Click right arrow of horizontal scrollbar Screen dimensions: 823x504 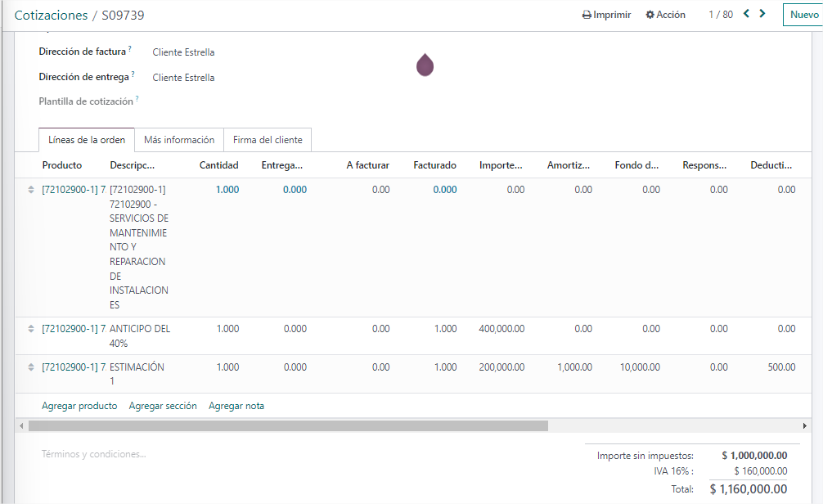click(804, 425)
